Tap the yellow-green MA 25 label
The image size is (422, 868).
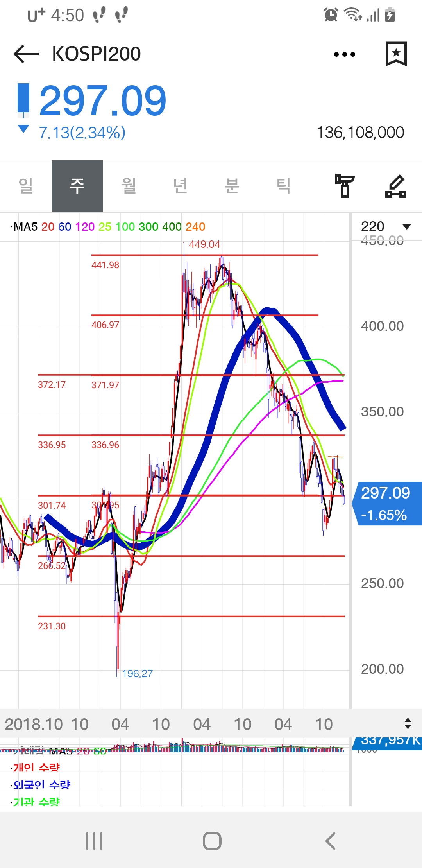click(105, 227)
